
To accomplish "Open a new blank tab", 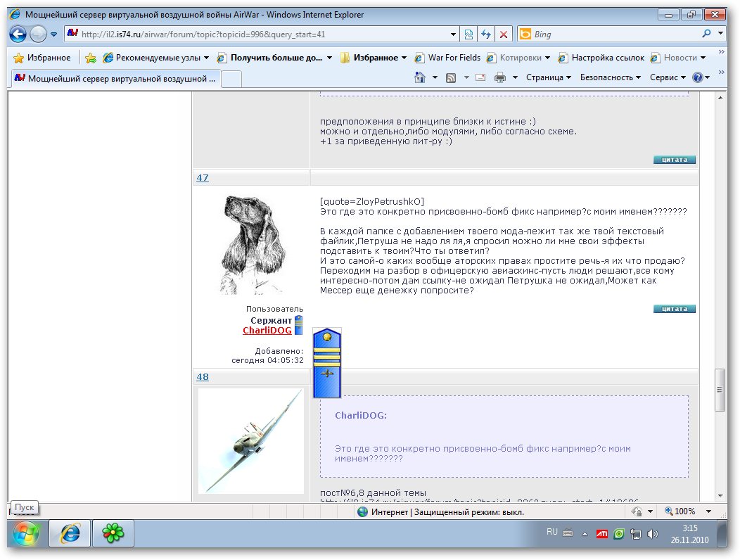I will coord(231,79).
